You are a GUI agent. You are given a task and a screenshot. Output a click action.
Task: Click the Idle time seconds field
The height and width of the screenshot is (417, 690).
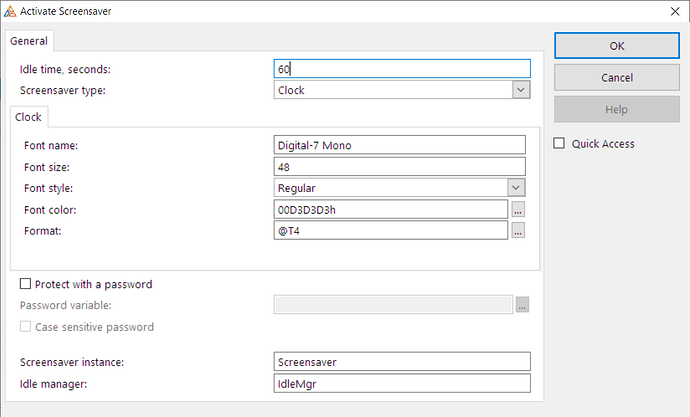coord(401,69)
